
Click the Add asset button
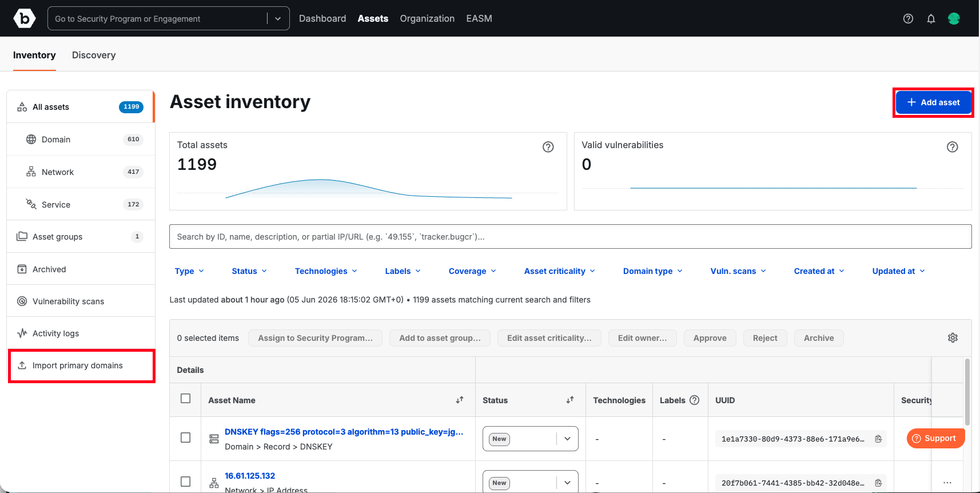point(934,102)
